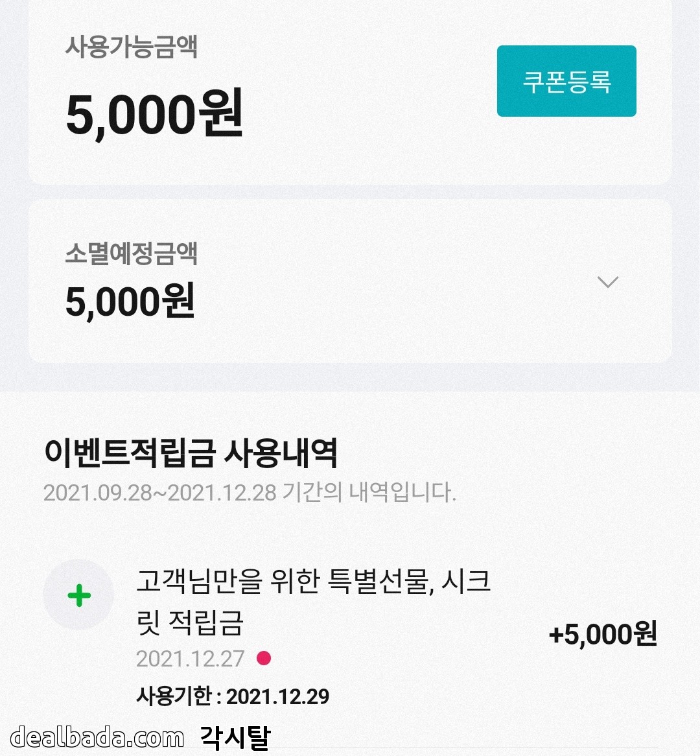Expand the 소멸예정금액 chevron
Viewport: 700px width, 756px height.
coord(607,281)
